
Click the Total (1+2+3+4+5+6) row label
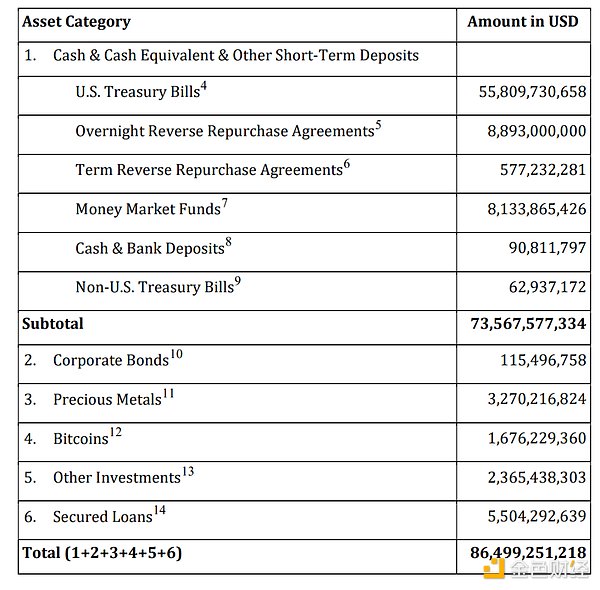[x=102, y=552]
